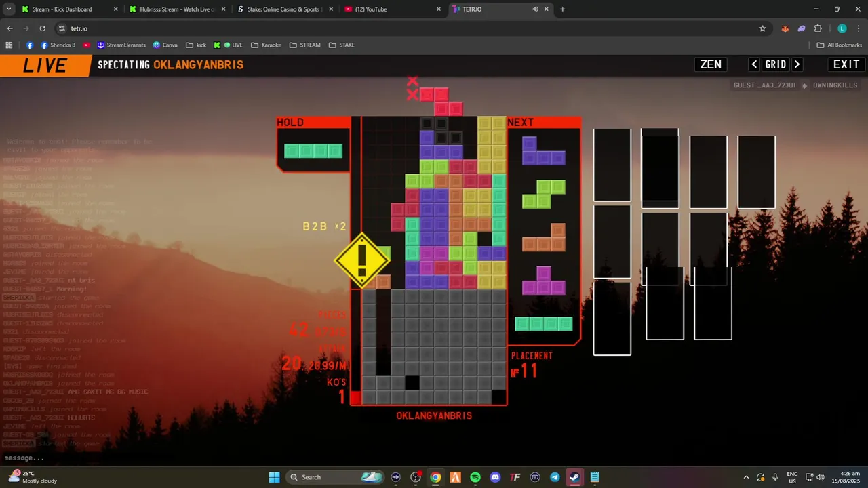Open the Extensions puzzle icon
Screen dimensions: 868x488
point(818,28)
